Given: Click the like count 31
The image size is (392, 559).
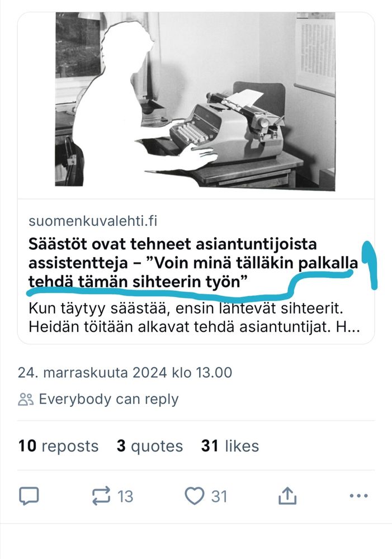Looking at the screenshot, I should [x=219, y=496].
